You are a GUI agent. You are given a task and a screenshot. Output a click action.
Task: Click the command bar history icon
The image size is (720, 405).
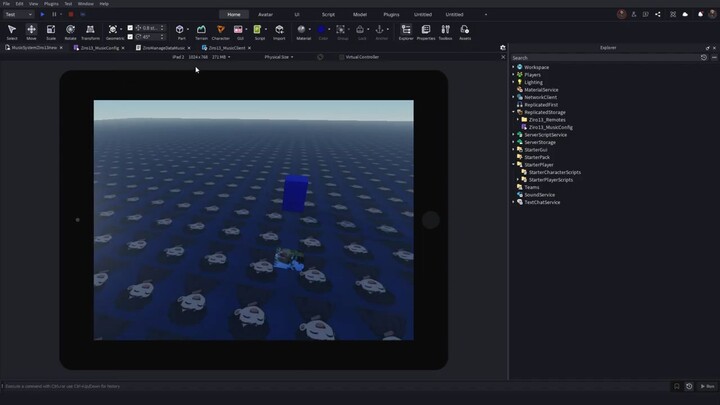tap(689, 387)
